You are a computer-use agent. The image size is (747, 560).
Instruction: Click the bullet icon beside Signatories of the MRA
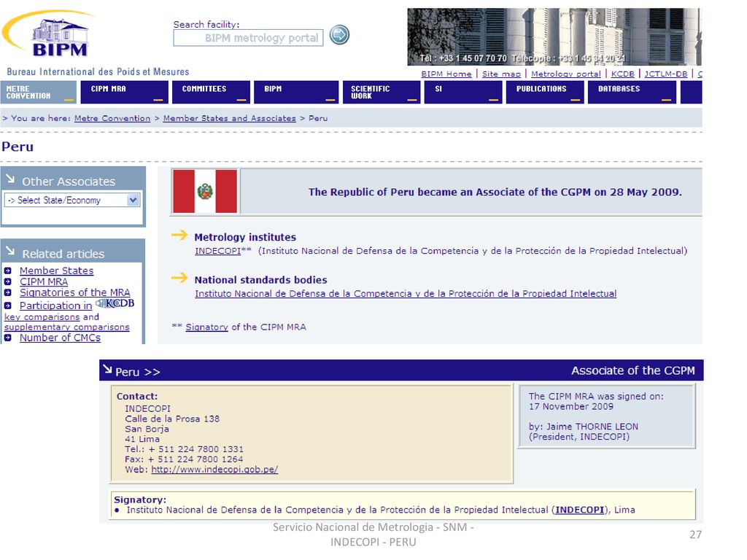(x=7, y=293)
